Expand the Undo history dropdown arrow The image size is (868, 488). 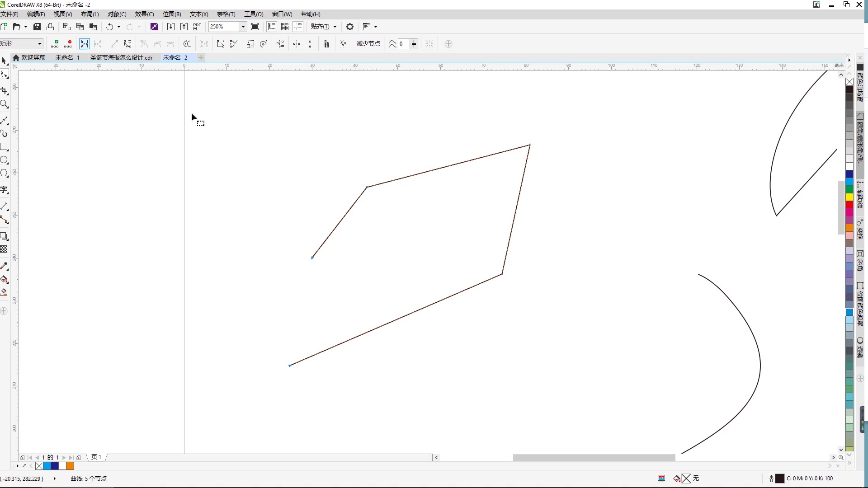119,27
